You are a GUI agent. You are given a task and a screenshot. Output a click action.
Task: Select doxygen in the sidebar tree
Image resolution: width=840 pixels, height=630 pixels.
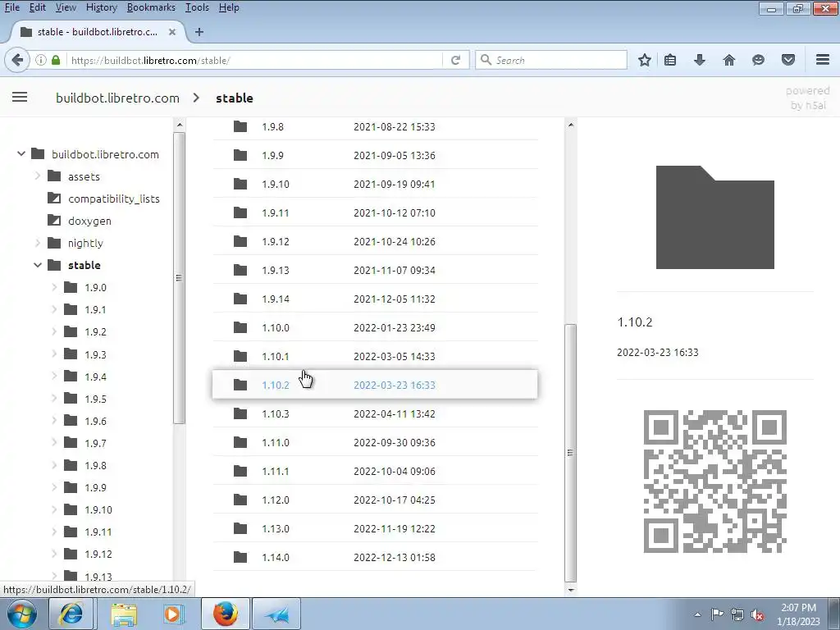[x=89, y=221]
